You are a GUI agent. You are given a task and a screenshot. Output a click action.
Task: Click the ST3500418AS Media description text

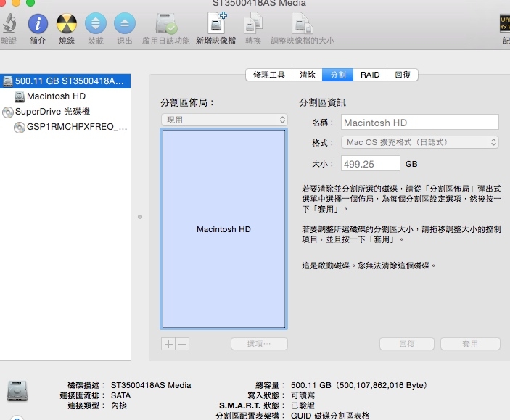pos(151,385)
